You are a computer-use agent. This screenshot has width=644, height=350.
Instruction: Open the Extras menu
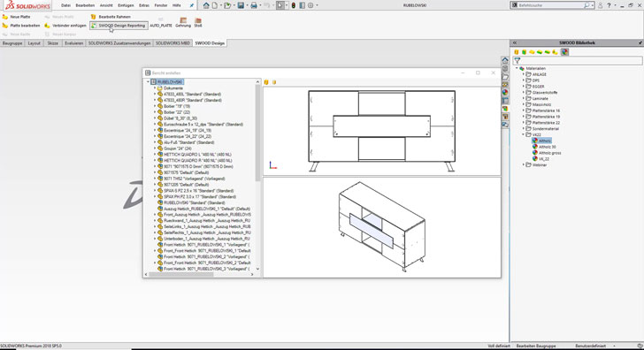pyautogui.click(x=144, y=5)
